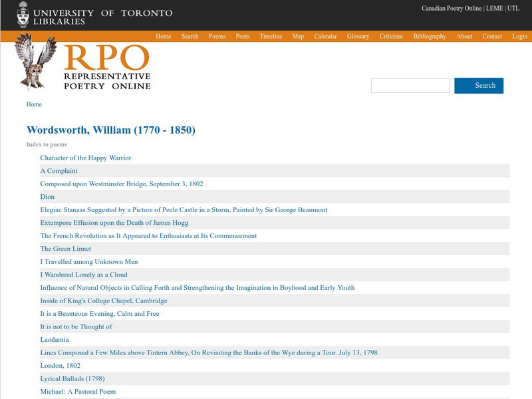The width and height of the screenshot is (532, 399).
Task: Open London, 1802 poem
Action: tap(60, 366)
